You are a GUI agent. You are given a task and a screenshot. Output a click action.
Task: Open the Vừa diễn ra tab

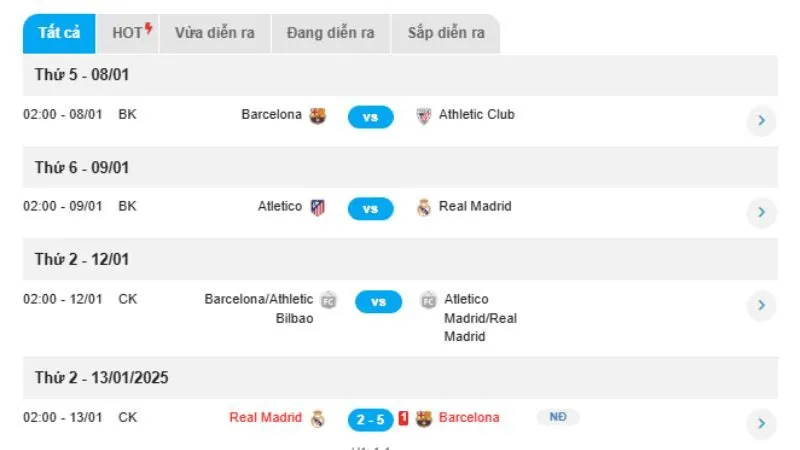pyautogui.click(x=214, y=33)
